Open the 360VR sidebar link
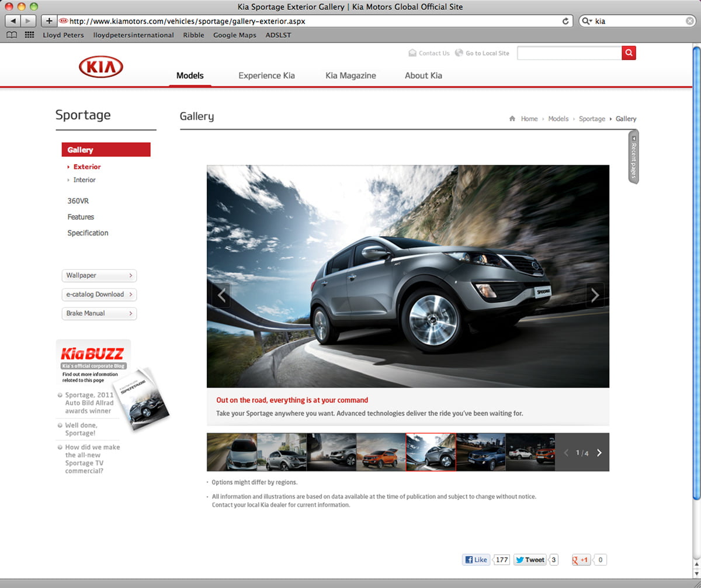The height and width of the screenshot is (588, 701). [78, 200]
